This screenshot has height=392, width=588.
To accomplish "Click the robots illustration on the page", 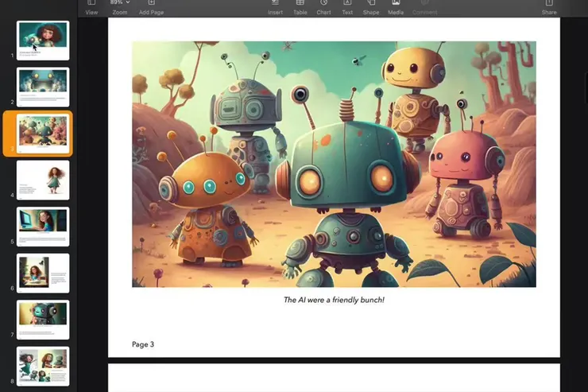I will [334, 164].
